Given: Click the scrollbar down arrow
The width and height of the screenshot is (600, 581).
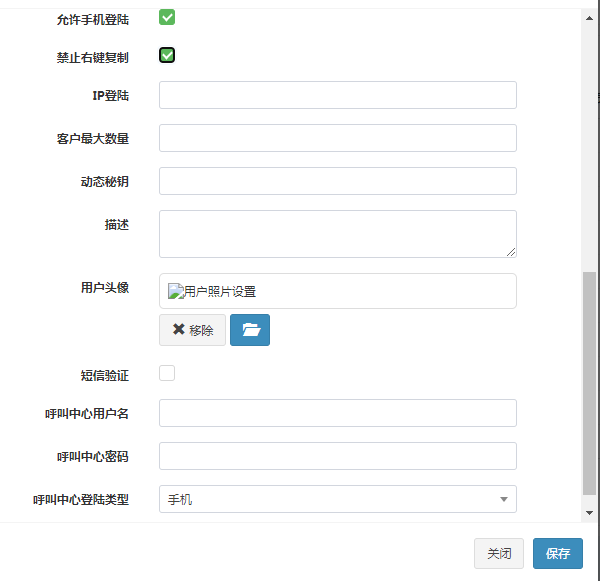Looking at the screenshot, I should pyautogui.click(x=590, y=512).
